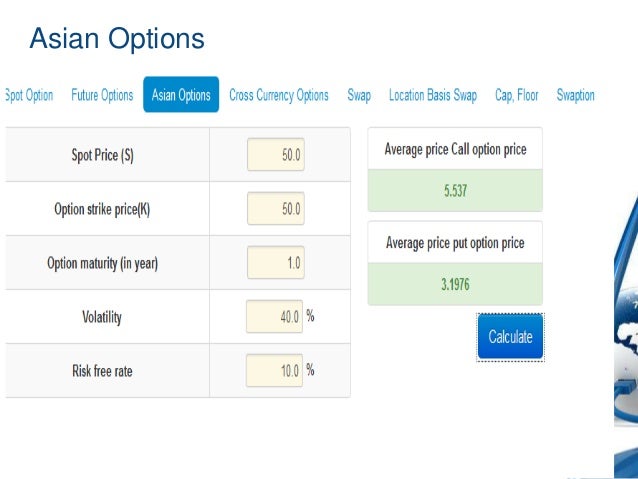Go to the Swap tab
638x479 pixels.
pyautogui.click(x=359, y=95)
